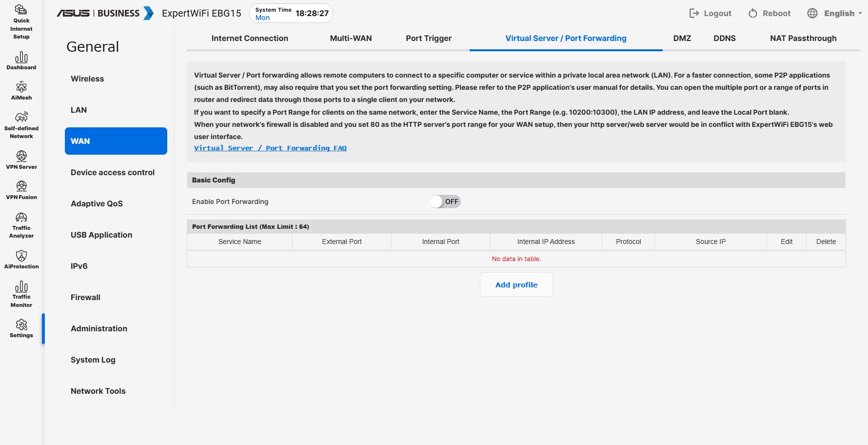Click the Reboot power icon
The image size is (868, 445).
click(753, 13)
